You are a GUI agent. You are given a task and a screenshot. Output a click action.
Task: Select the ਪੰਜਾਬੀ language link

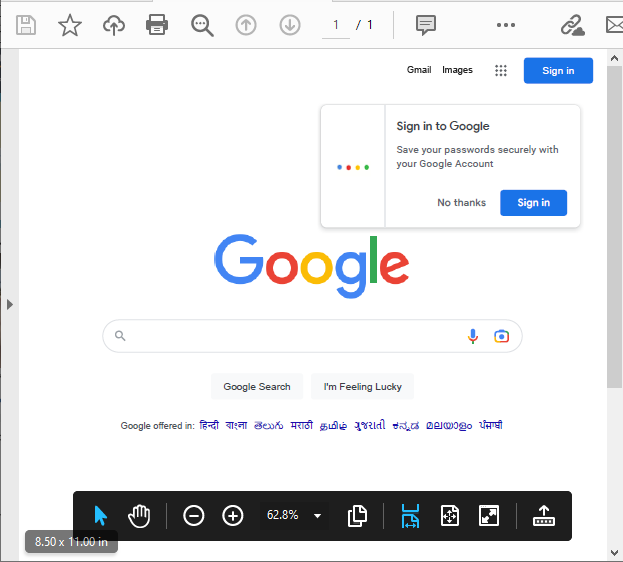click(x=491, y=425)
